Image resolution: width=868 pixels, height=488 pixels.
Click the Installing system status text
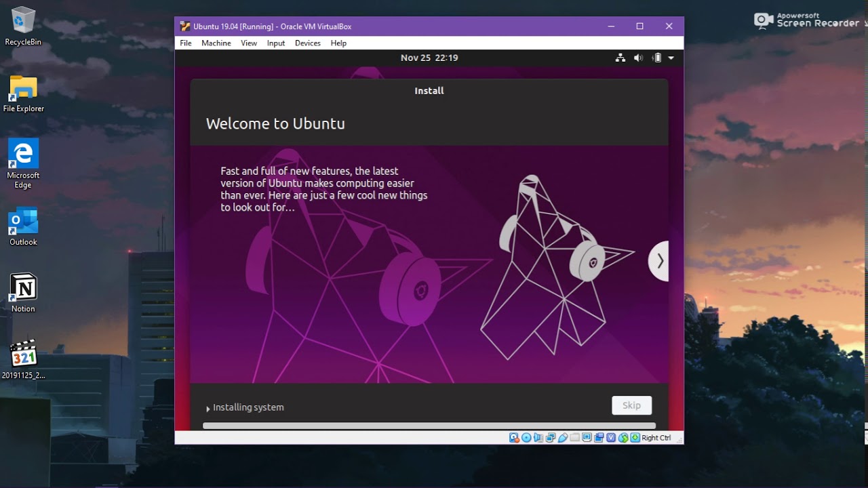[x=248, y=407]
